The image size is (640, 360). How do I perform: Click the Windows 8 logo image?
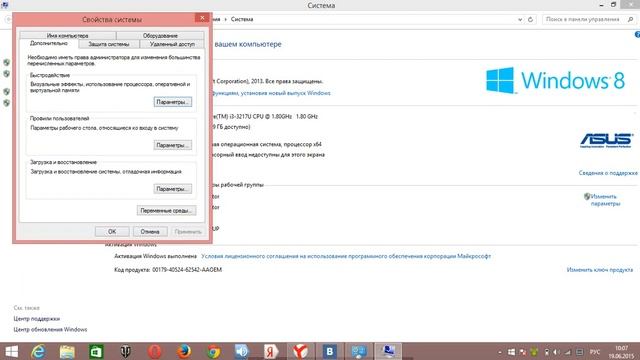click(556, 80)
